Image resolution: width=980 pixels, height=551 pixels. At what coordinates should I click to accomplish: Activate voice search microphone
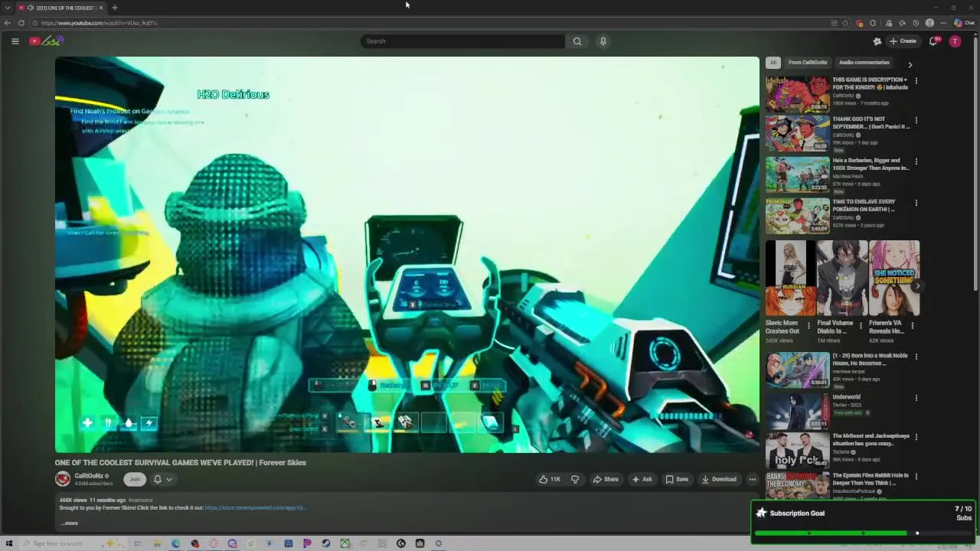pos(603,41)
